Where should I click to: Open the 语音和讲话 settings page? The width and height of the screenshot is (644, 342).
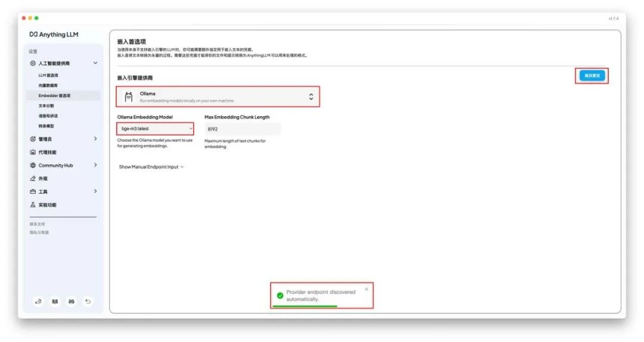[48, 116]
